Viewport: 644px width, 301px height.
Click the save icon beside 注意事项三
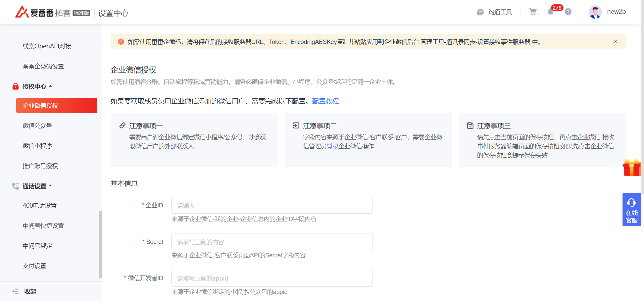pyautogui.click(x=470, y=126)
